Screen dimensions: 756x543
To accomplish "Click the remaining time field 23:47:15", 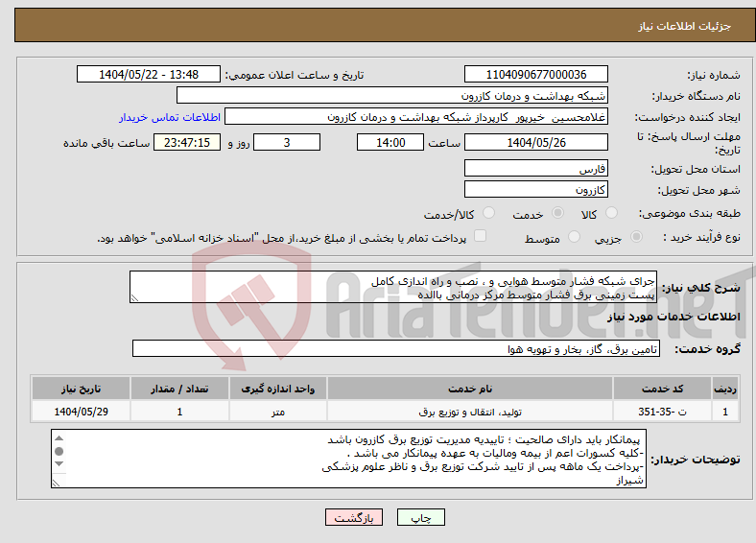I will pyautogui.click(x=187, y=142).
